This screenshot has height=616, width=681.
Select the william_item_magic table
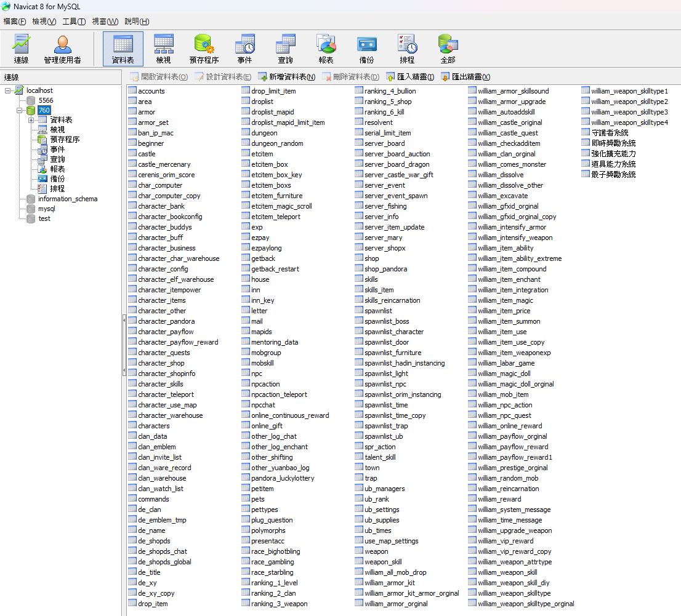click(505, 300)
